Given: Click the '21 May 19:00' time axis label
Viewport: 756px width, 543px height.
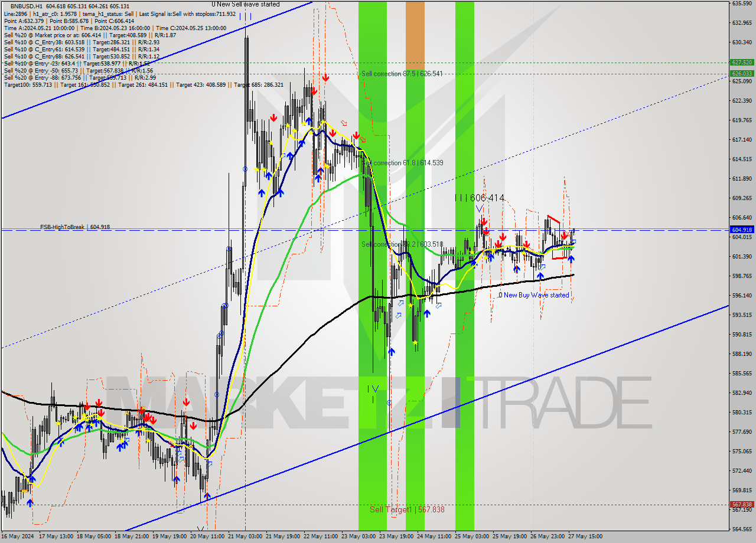Looking at the screenshot, I should [x=283, y=537].
